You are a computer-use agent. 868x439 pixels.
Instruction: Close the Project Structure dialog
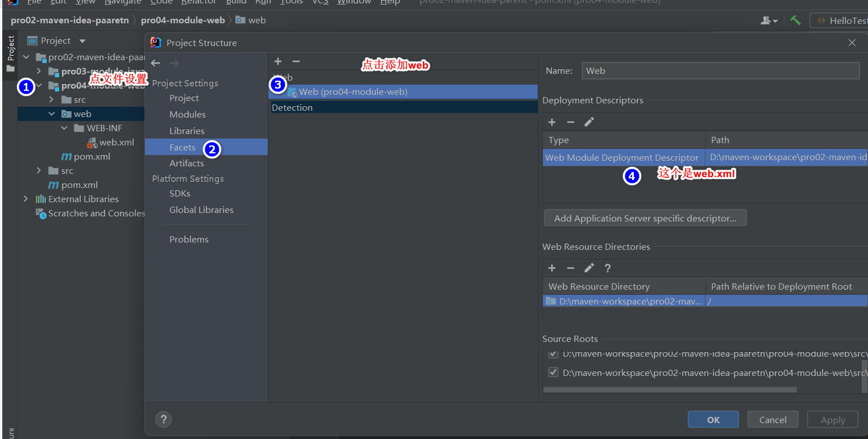852,43
